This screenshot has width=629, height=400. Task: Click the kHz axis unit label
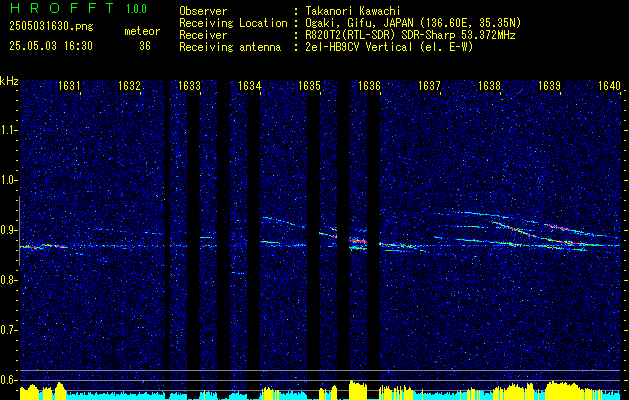tap(9, 81)
